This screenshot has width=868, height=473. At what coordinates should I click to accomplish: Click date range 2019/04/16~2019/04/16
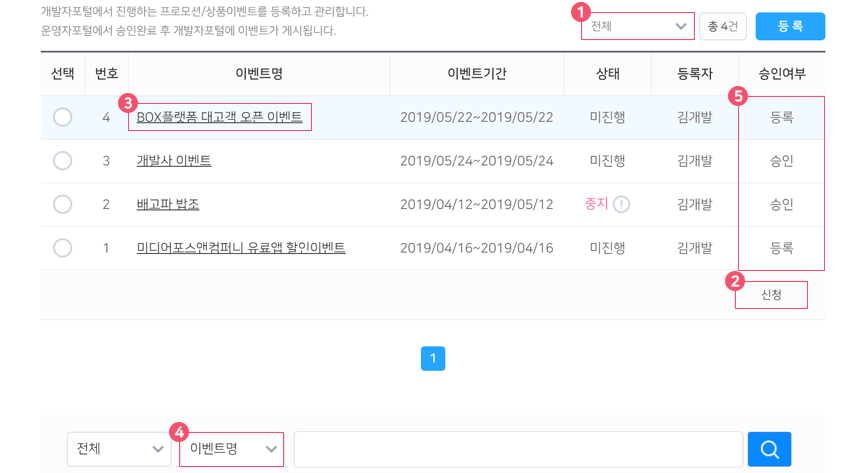pyautogui.click(x=477, y=248)
